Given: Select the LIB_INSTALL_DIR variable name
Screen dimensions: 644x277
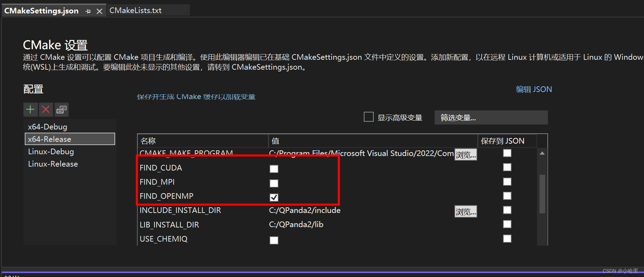Looking at the screenshot, I should coord(169,225).
